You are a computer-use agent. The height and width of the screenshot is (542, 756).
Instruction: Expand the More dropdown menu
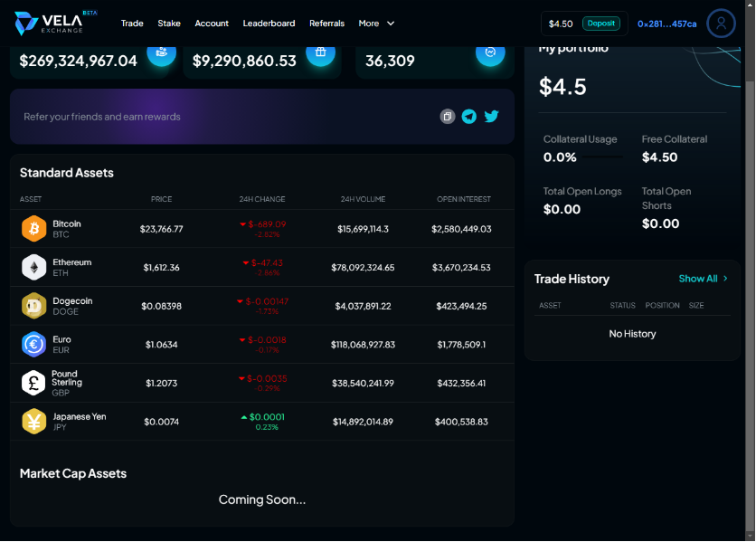(376, 24)
